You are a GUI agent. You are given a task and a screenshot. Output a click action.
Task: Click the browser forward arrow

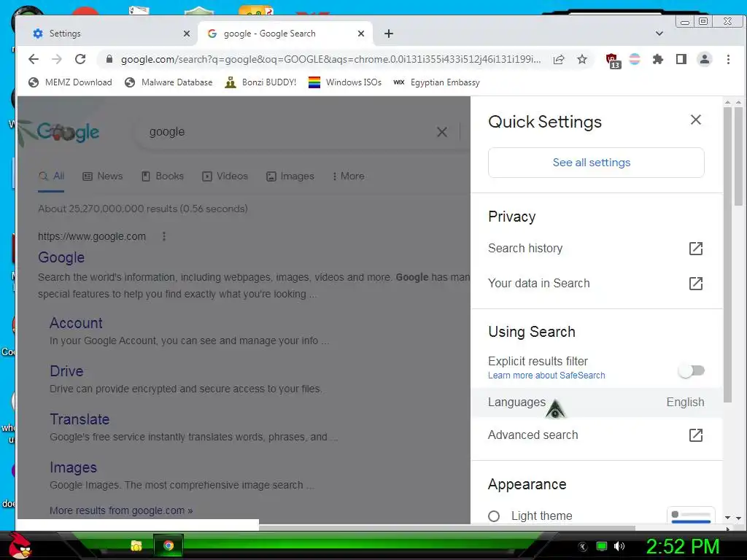click(x=57, y=59)
